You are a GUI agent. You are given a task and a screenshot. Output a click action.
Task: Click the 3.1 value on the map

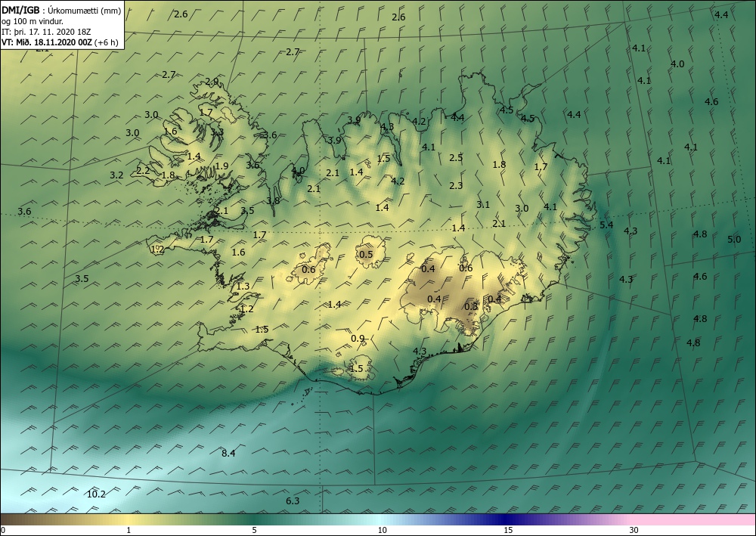coord(483,204)
